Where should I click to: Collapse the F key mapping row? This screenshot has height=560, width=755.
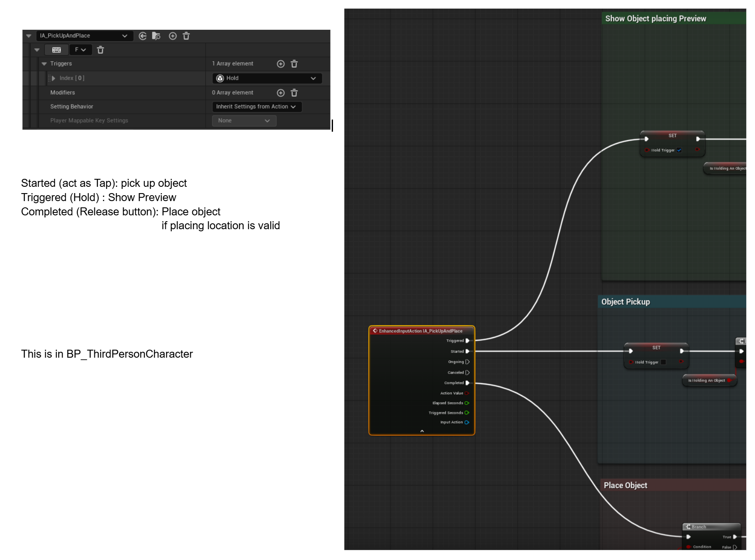click(37, 50)
